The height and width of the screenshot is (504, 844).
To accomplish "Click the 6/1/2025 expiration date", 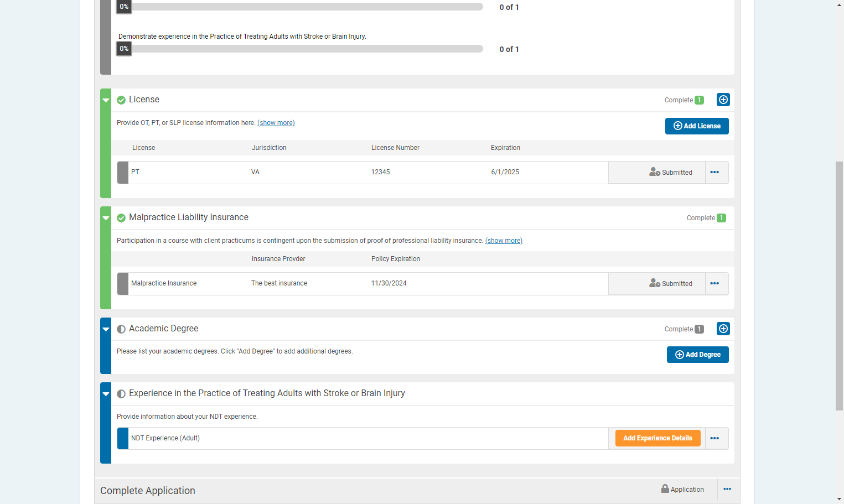I will tap(505, 172).
